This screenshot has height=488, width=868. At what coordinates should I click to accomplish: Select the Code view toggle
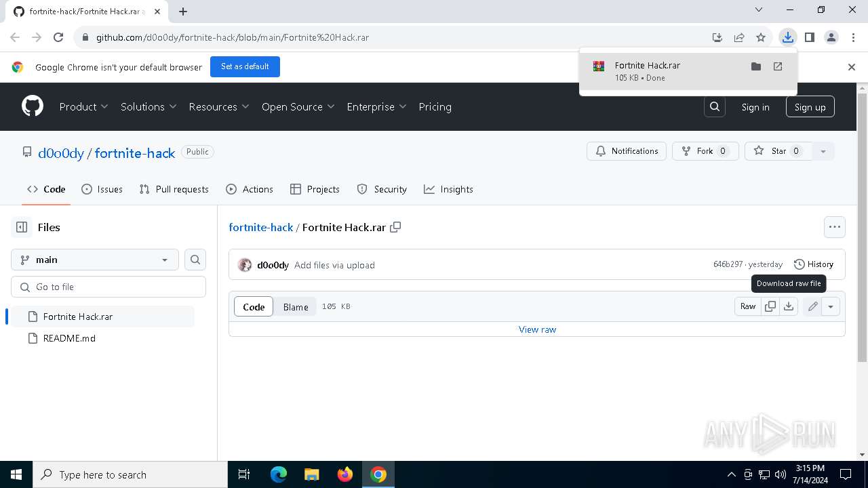click(254, 306)
